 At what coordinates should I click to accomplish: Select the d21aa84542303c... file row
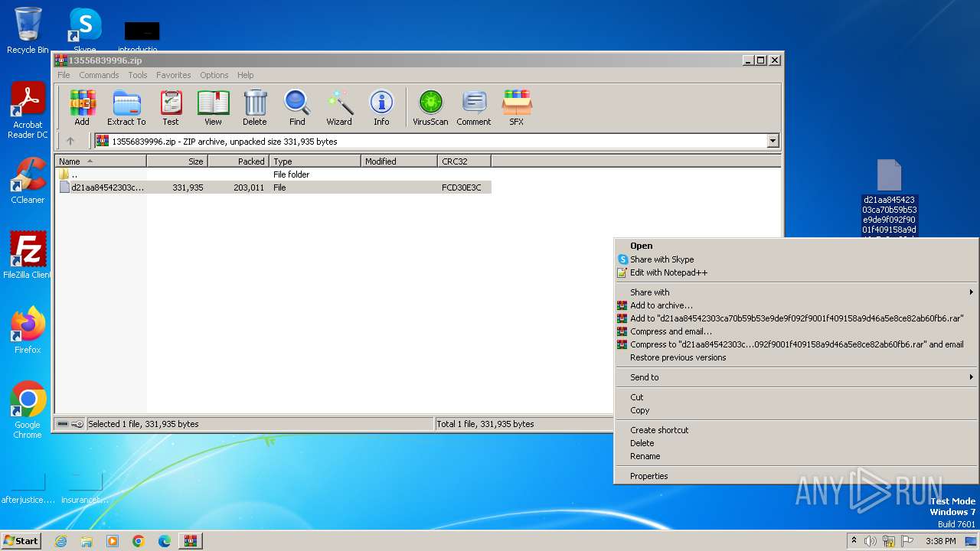click(273, 187)
